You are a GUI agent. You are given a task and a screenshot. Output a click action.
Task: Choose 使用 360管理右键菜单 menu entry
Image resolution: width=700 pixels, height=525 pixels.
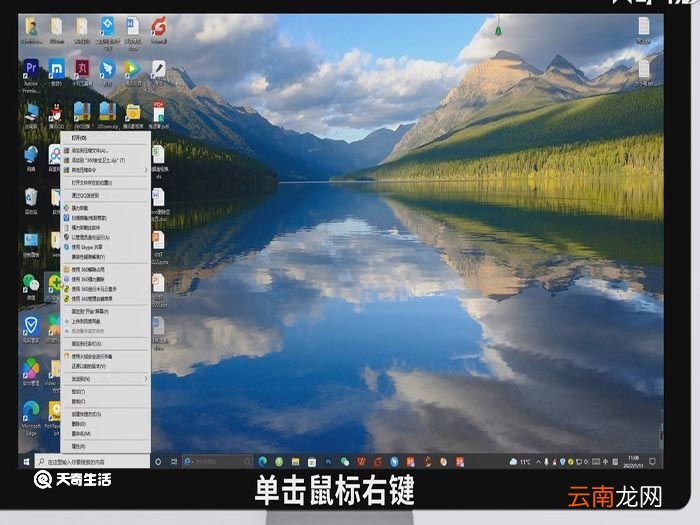106,299
